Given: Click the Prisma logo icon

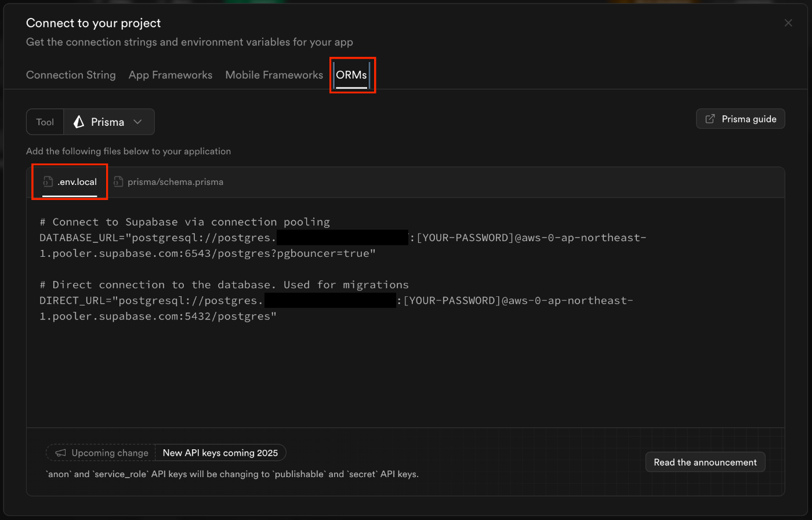Looking at the screenshot, I should [79, 122].
